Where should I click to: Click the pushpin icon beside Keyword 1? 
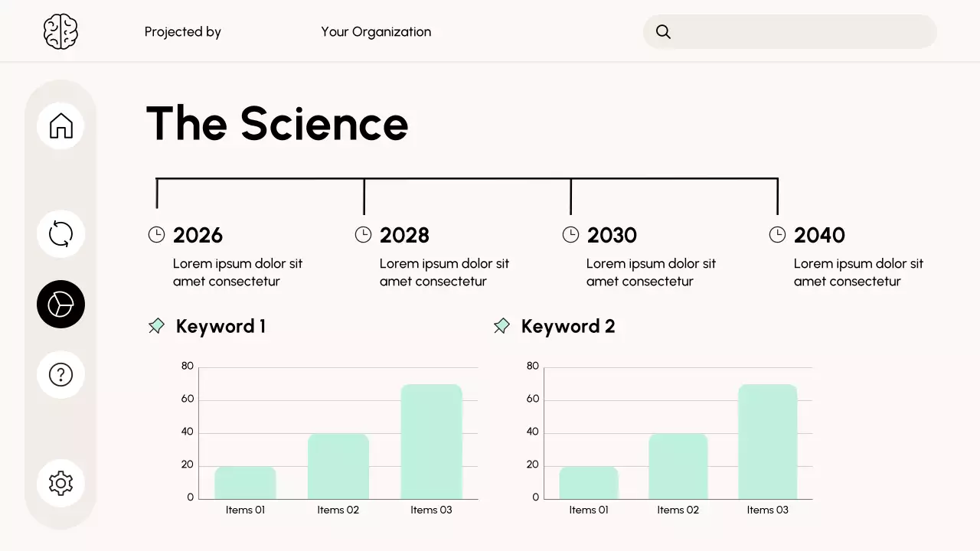coord(156,326)
